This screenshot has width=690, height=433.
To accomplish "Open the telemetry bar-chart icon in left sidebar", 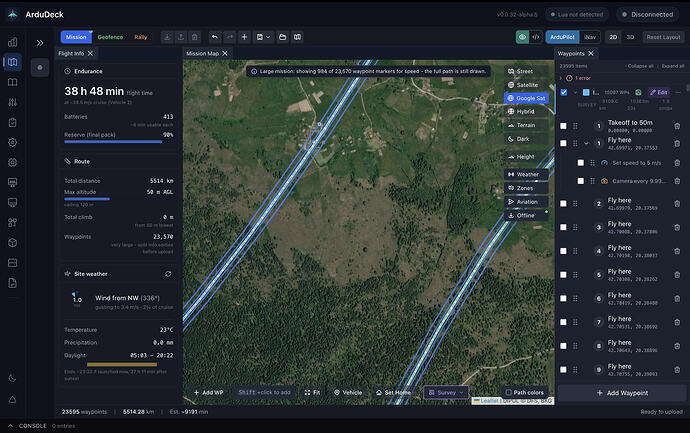I will click(x=13, y=42).
